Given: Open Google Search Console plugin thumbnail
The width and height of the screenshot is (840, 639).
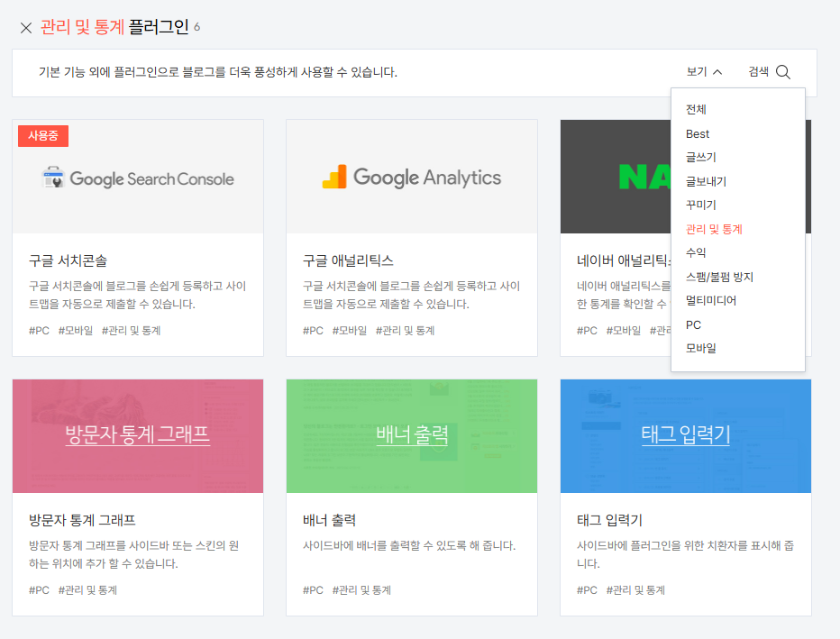Looking at the screenshot, I should tap(138, 177).
